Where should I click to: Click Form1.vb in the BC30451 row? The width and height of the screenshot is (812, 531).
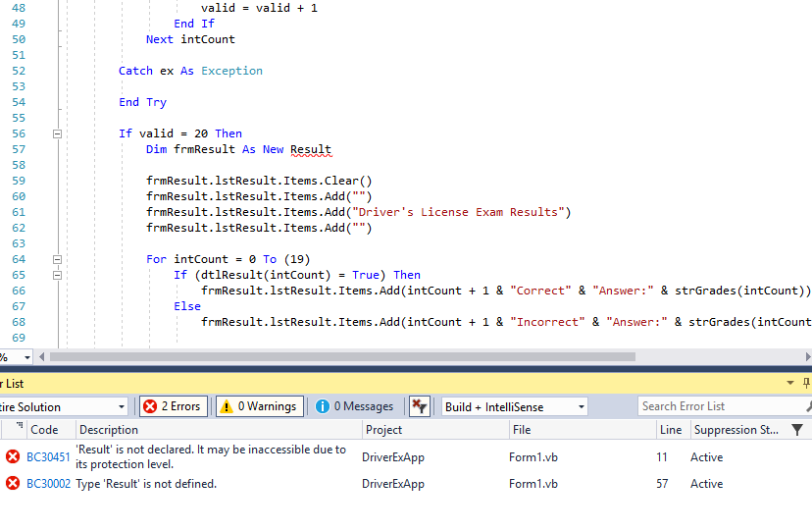[x=533, y=457]
